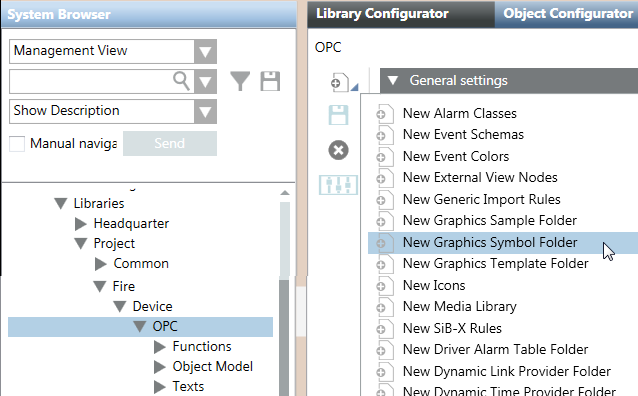This screenshot has width=638, height=396.
Task: Select New Graphics Symbol Folder menu entry
Action: (x=503, y=243)
